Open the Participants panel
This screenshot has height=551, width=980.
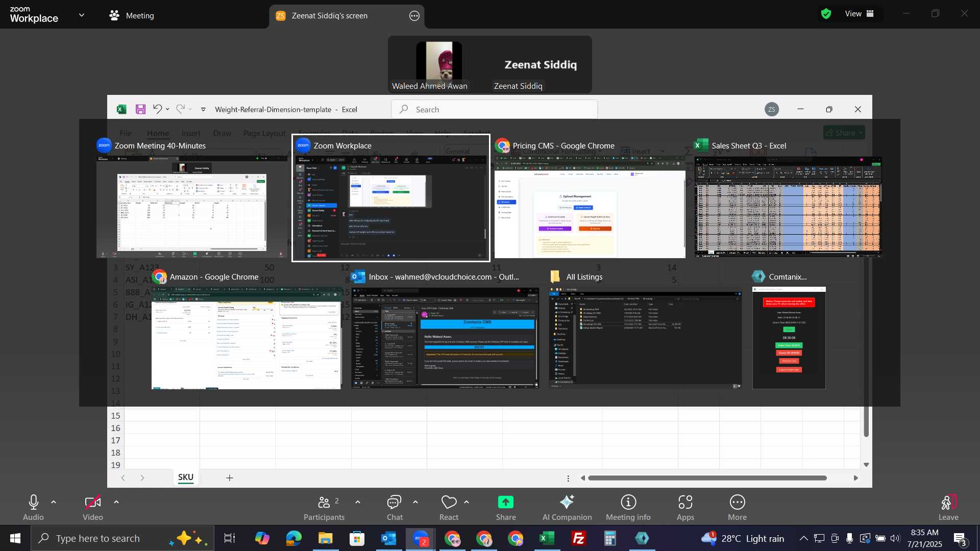324,508
